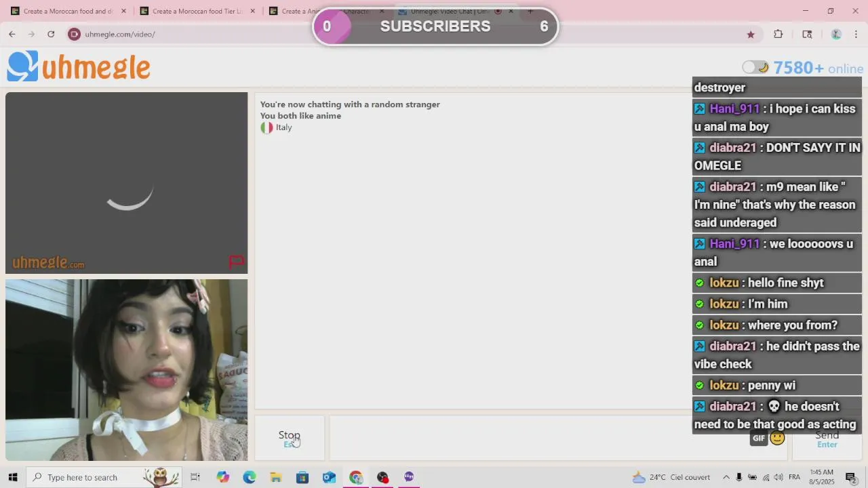868x488 pixels.
Task: Open the browser profile avatar
Action: (x=836, y=35)
